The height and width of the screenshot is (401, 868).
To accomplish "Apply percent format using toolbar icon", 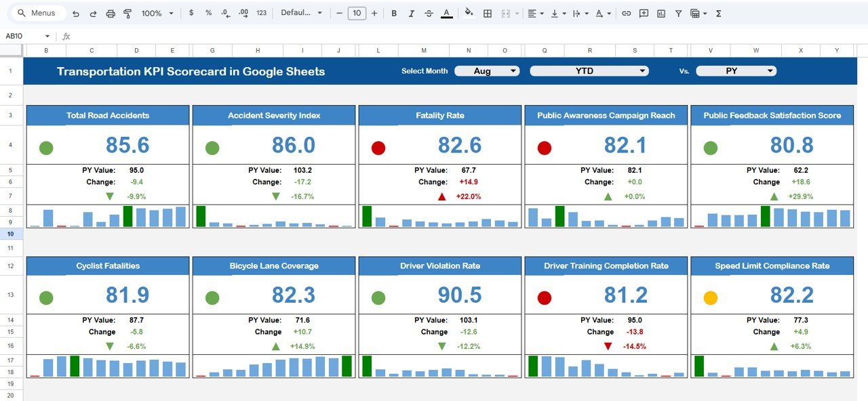I will point(208,13).
